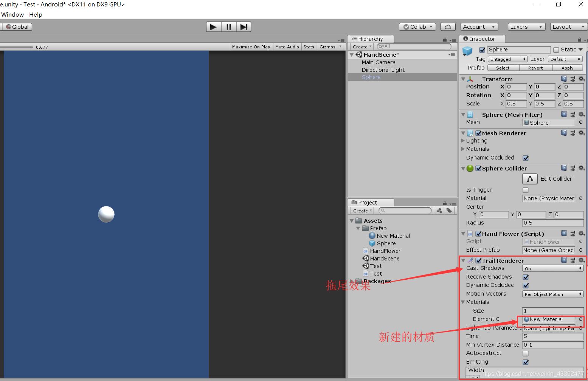The height and width of the screenshot is (381, 588).
Task: Toggle Mesh Renderer Dynamic Occluded checkbox
Action: coord(526,158)
